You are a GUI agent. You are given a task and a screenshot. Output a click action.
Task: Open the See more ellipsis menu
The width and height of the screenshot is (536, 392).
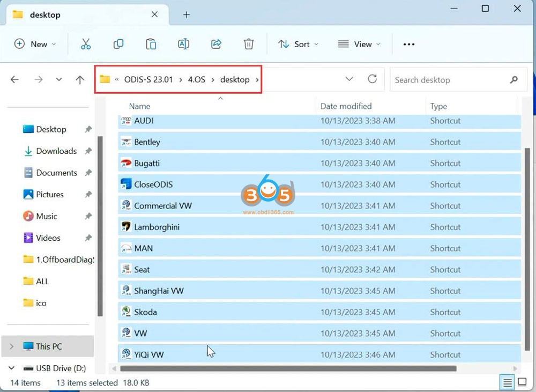coord(409,44)
